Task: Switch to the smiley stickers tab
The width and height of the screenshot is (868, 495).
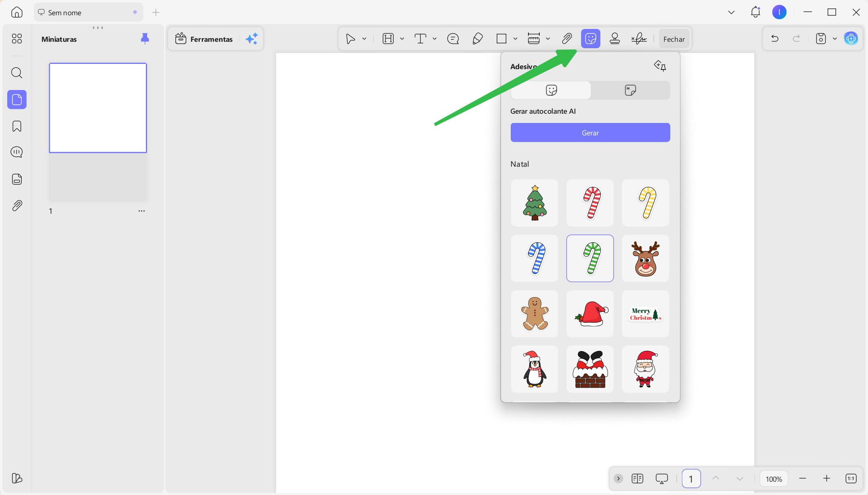Action: tap(551, 90)
